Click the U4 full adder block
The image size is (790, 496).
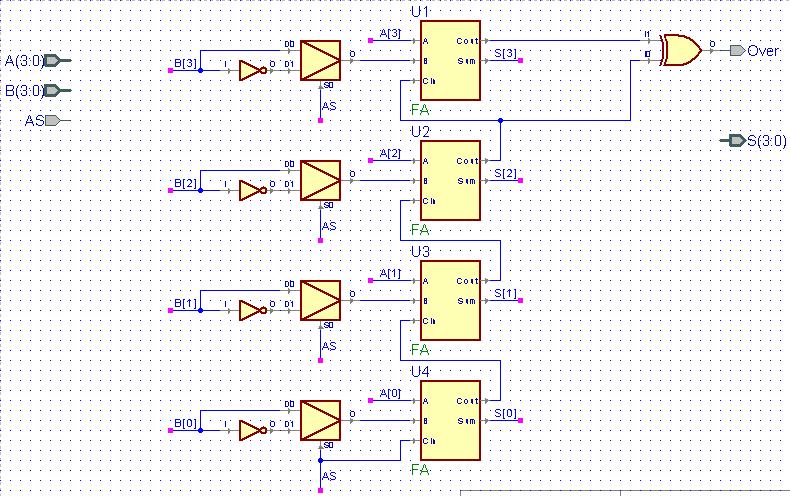450,420
